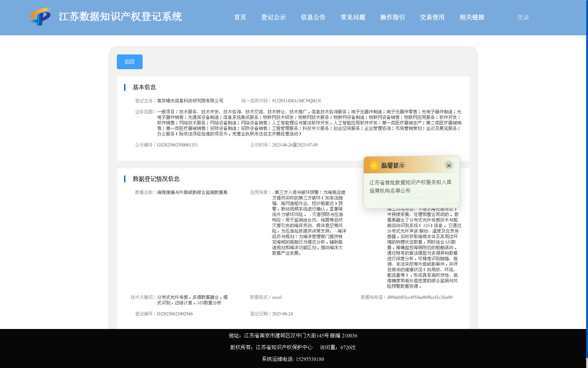This screenshot has height=368, width=588.
Task: Click the 数据登记情况信息 section heading
Action: 156,179
